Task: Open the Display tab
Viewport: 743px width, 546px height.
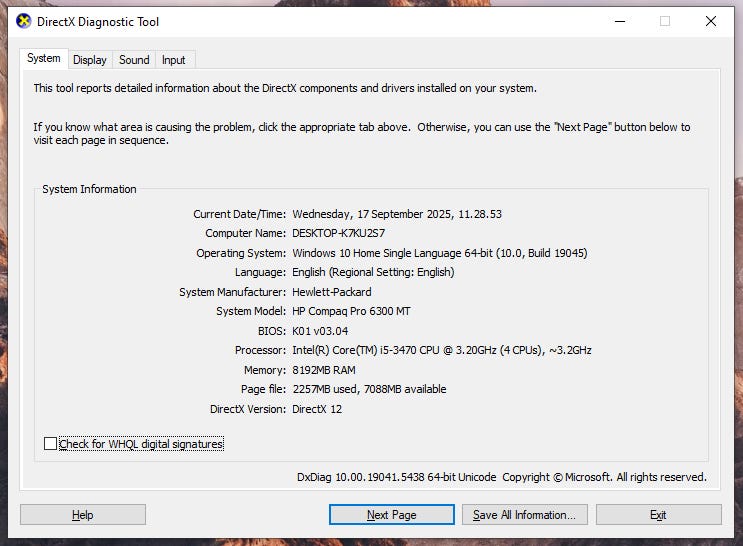Action: [x=90, y=60]
